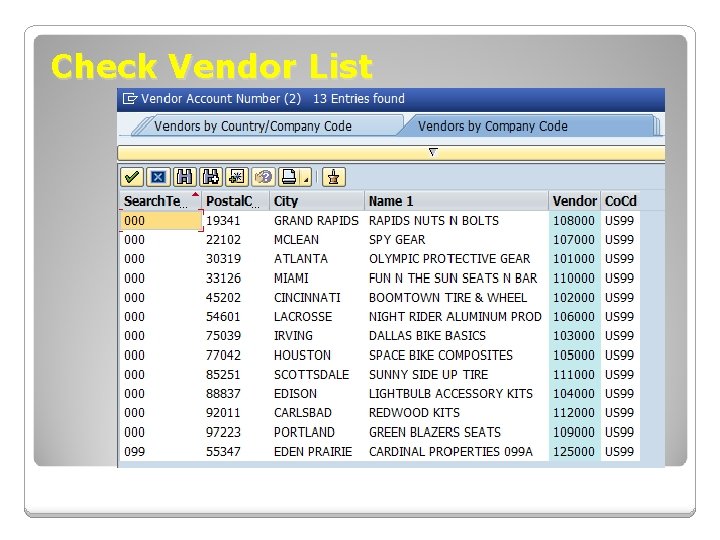Select vendor number 125000
720x540 pixels.
tap(574, 452)
